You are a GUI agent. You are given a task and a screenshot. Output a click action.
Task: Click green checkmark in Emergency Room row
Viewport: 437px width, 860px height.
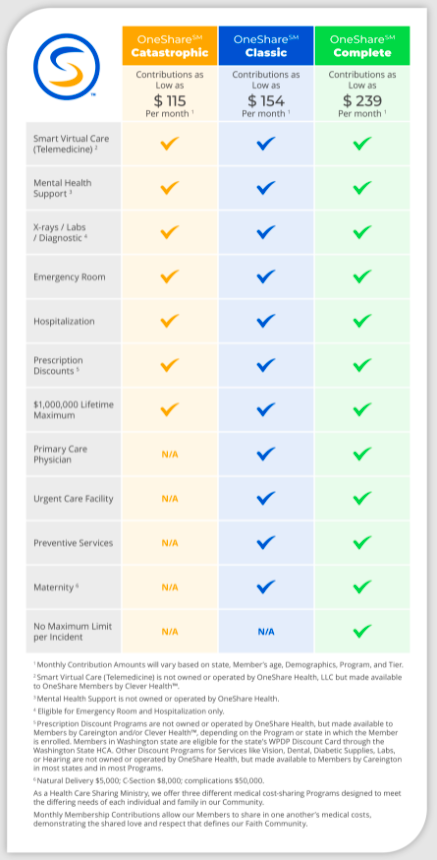pos(362,276)
